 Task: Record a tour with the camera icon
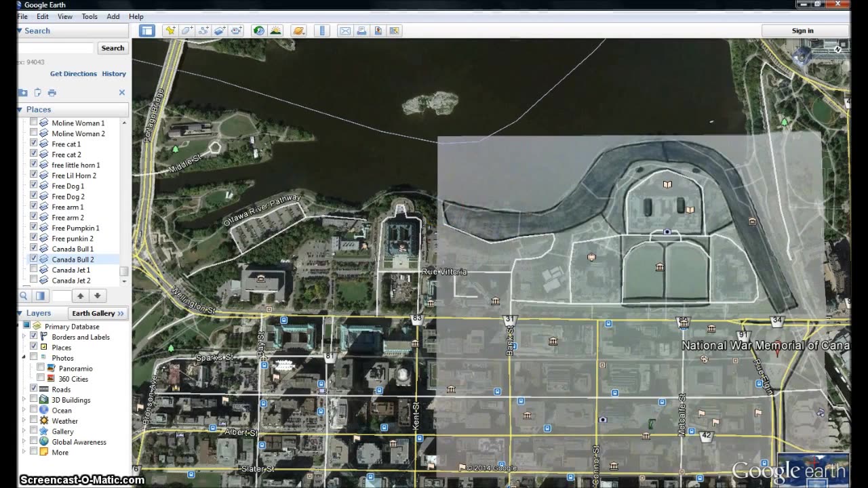(236, 30)
